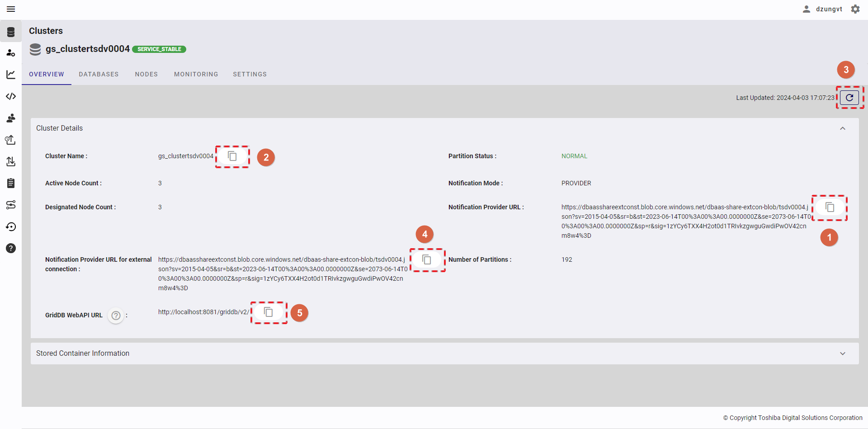Open the line chart sidebar icon
868x429 pixels.
pos(11,75)
